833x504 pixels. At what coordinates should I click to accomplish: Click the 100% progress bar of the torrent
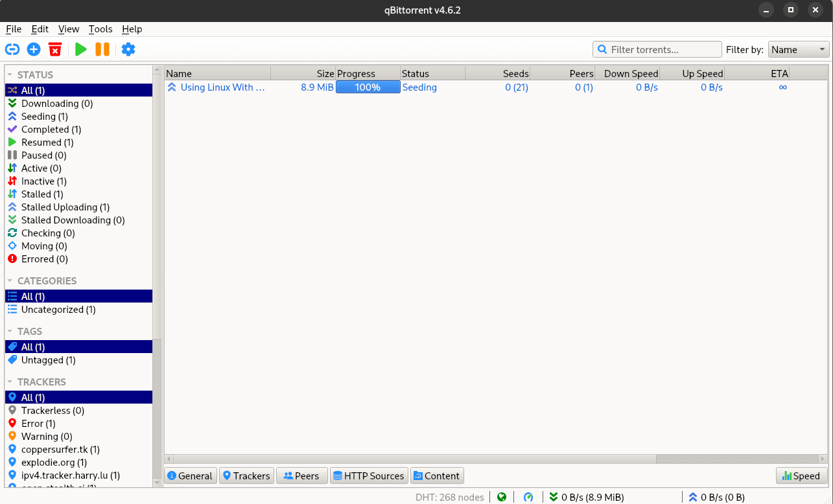point(368,87)
